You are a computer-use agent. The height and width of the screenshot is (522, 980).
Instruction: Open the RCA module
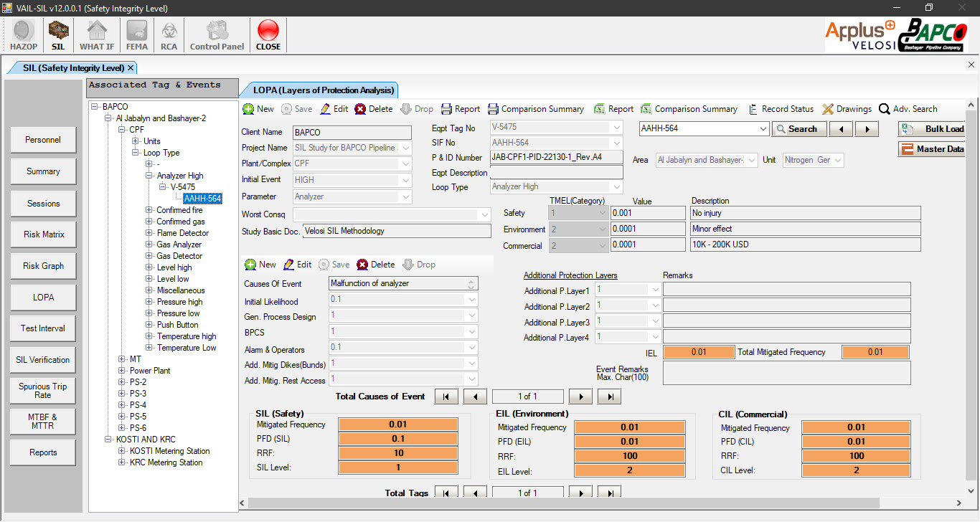click(169, 35)
